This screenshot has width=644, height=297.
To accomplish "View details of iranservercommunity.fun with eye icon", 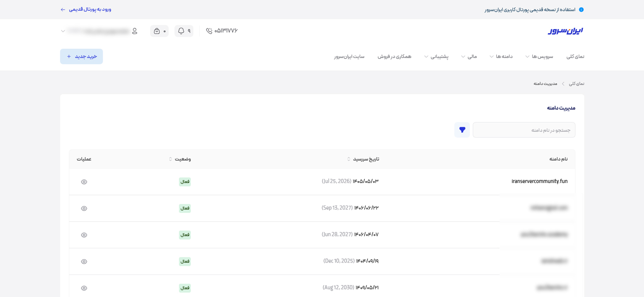I will pos(84,182).
